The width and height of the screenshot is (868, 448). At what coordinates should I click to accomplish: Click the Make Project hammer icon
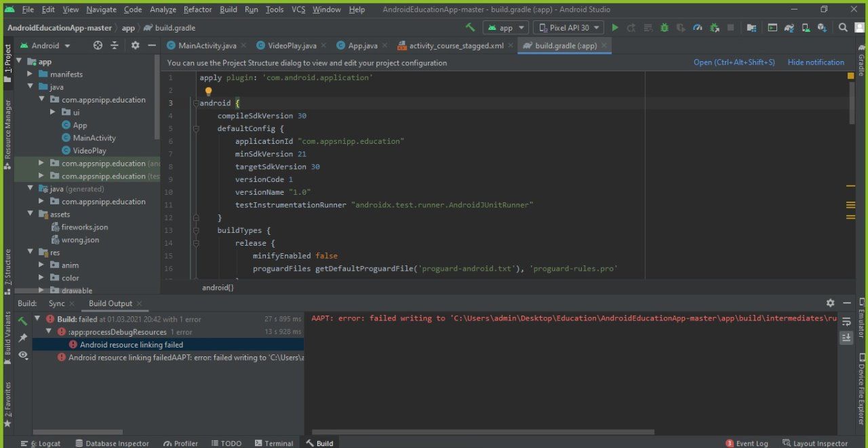tap(470, 28)
